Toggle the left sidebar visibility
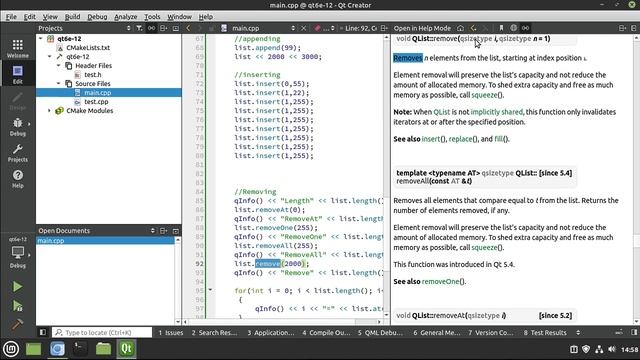 [42, 332]
